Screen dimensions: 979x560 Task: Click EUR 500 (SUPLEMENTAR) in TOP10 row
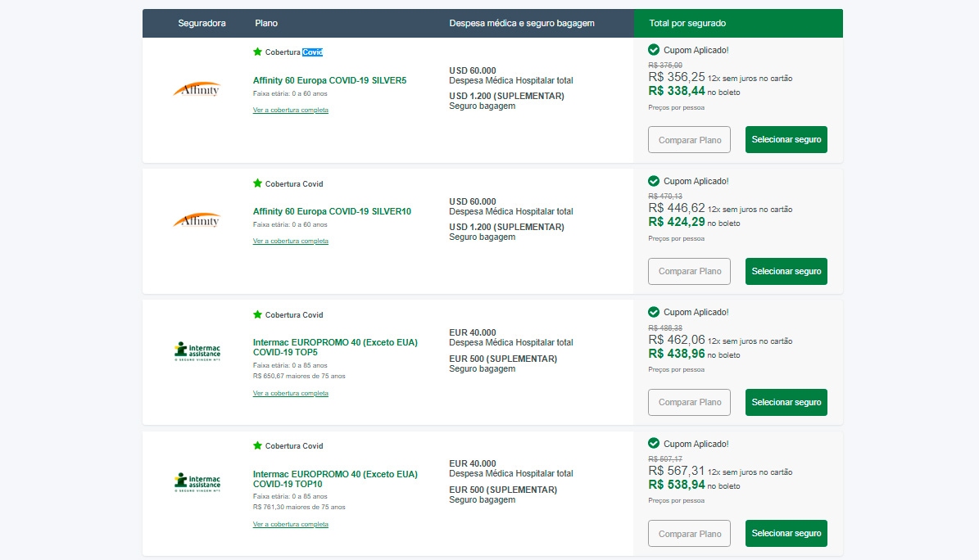pyautogui.click(x=503, y=490)
